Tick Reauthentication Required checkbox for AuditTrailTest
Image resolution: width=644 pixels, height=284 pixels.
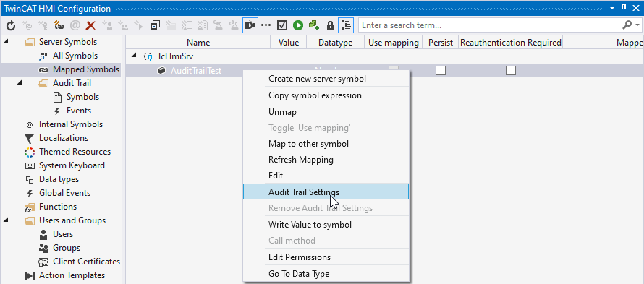coord(511,71)
